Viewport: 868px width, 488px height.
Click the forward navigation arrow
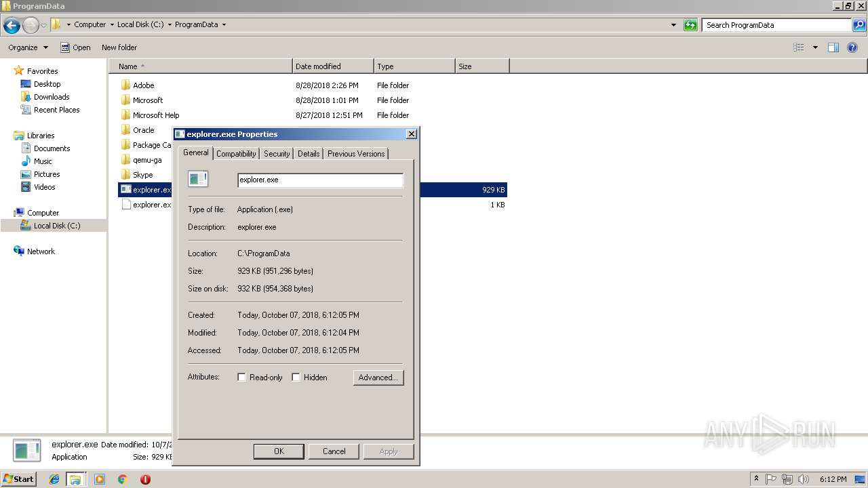tap(31, 26)
